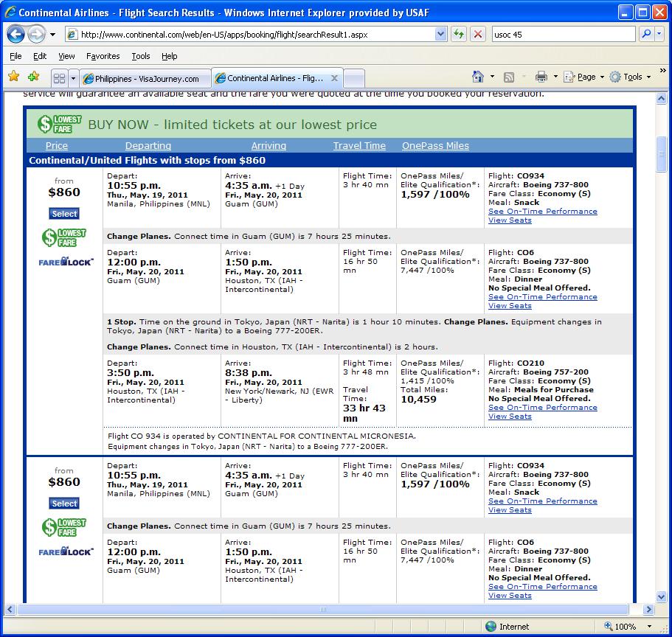Print the page with the printer icon
672x637 pixels.
tap(541, 77)
